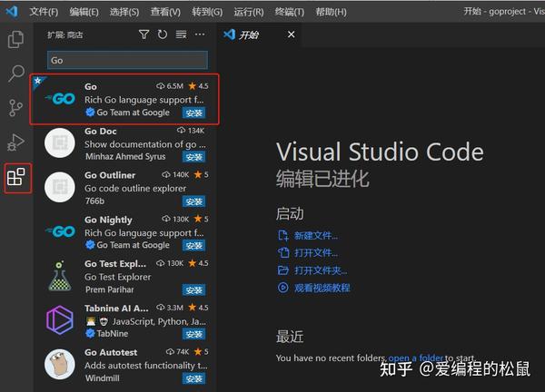Click the 新建文件 link

pyautogui.click(x=315, y=236)
